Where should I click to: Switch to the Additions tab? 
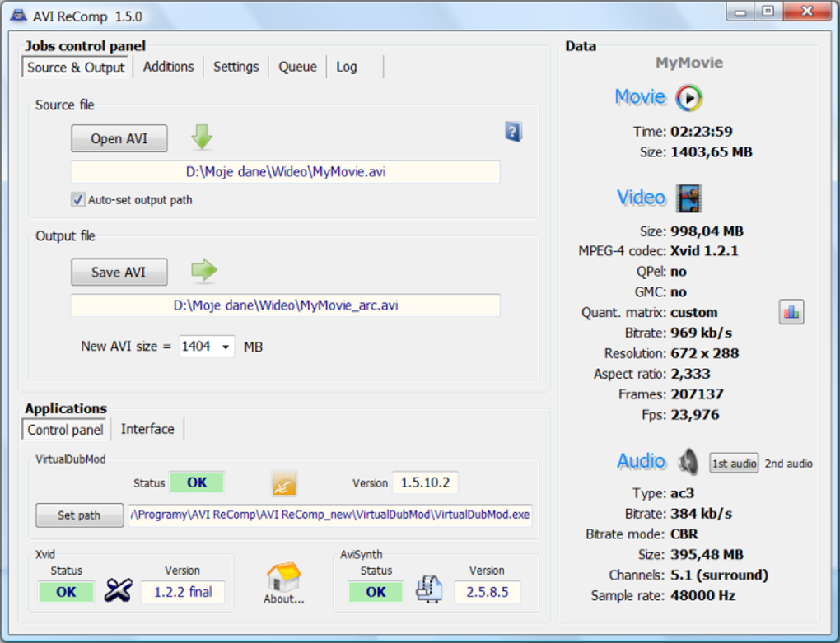pos(168,67)
